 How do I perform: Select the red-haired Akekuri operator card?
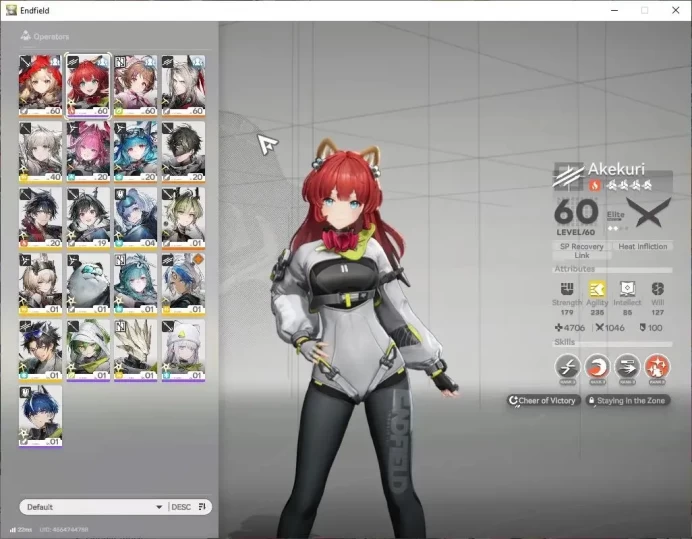(88, 86)
